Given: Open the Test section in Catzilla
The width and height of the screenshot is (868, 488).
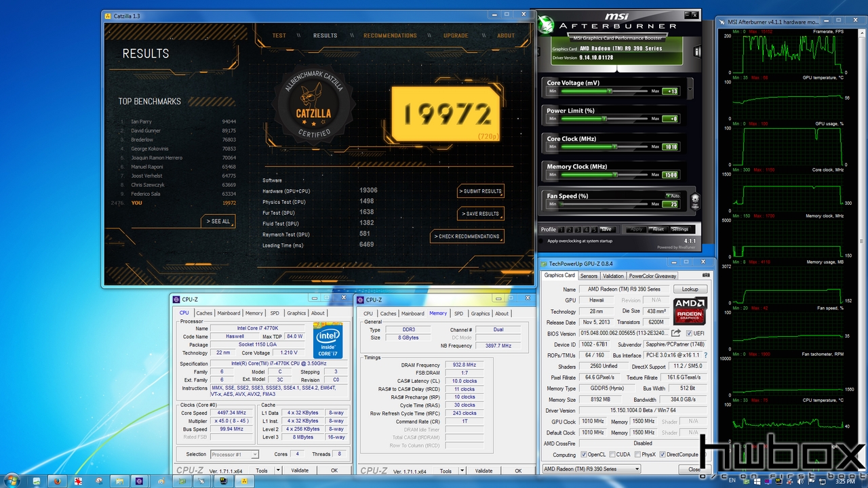Looking at the screenshot, I should [x=279, y=36].
